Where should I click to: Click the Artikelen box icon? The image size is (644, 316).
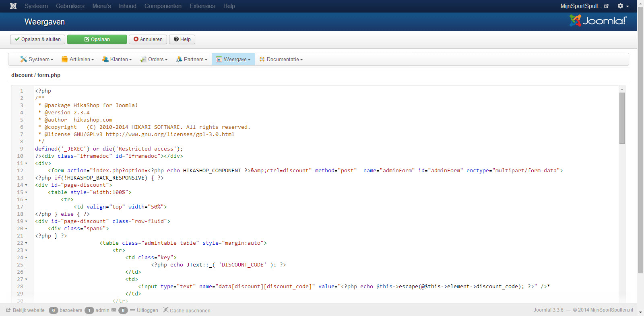64,59
